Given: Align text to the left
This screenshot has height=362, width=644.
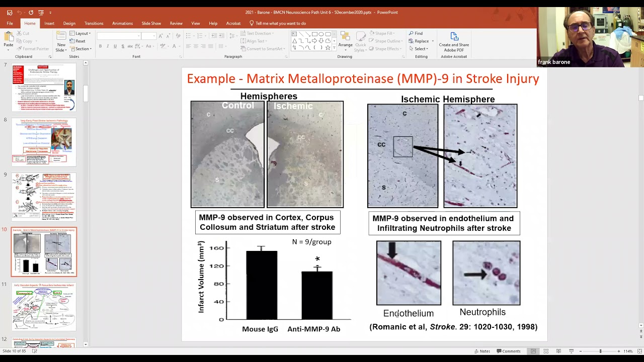Looking at the screenshot, I should tap(189, 46).
